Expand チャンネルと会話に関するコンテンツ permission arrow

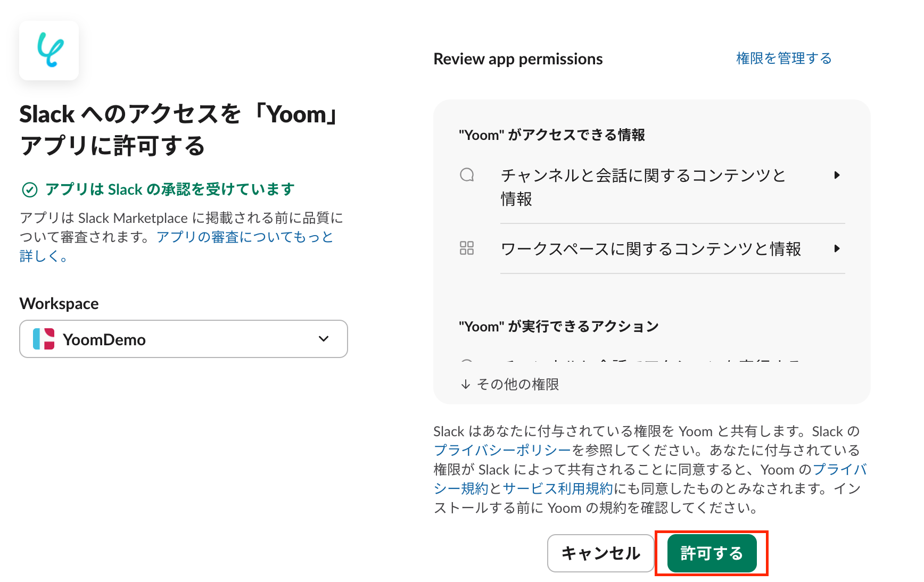[837, 175]
